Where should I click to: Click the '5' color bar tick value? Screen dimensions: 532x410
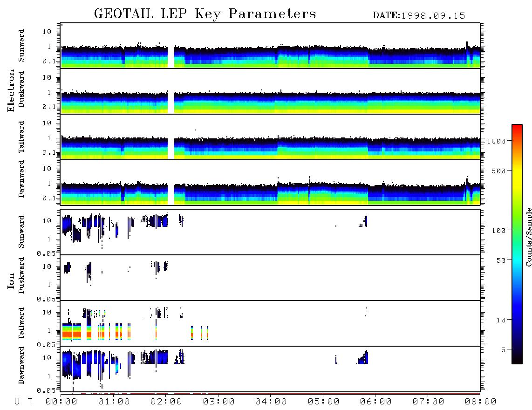pyautogui.click(x=504, y=350)
